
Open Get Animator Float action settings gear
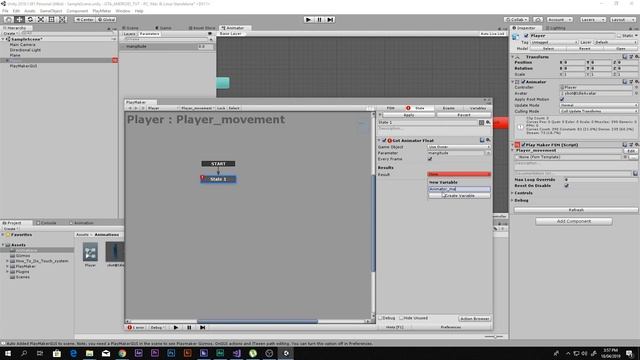[x=488, y=140]
